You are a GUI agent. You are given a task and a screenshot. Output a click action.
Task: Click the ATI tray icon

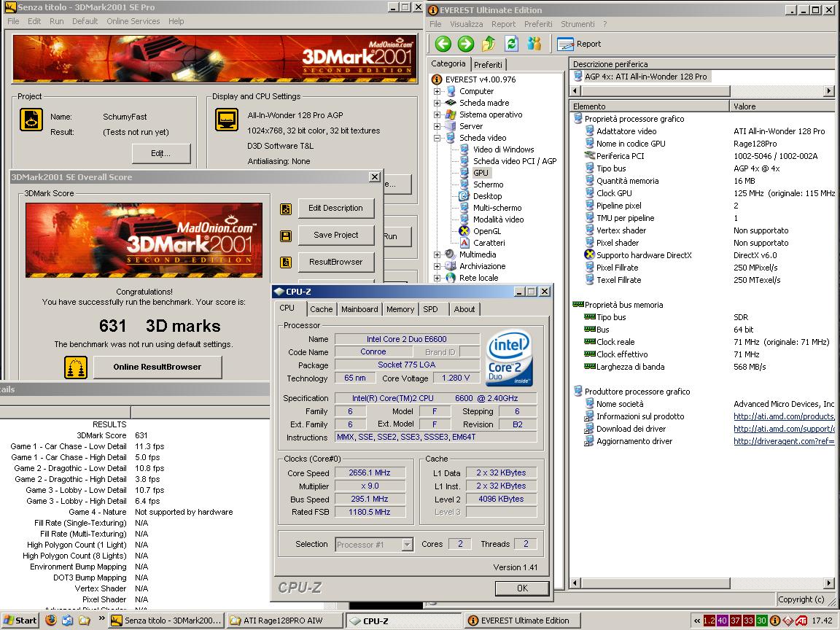pyautogui.click(x=801, y=621)
